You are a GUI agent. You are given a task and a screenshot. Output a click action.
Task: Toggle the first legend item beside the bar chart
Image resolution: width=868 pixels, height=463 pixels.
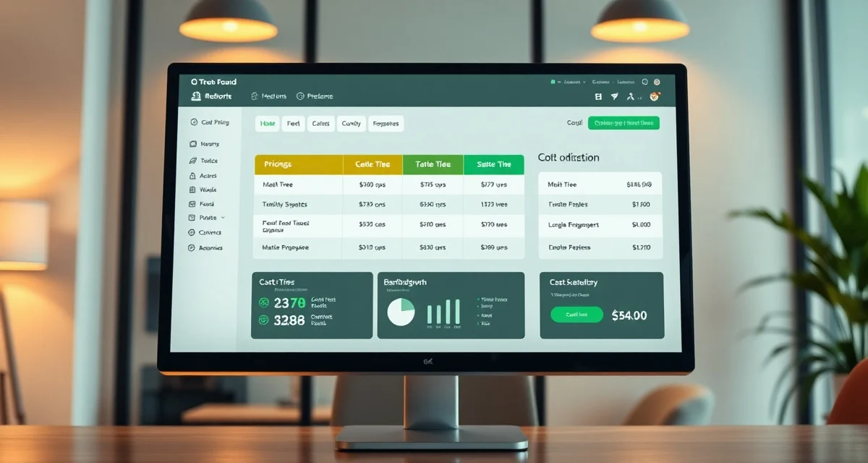pyautogui.click(x=478, y=300)
